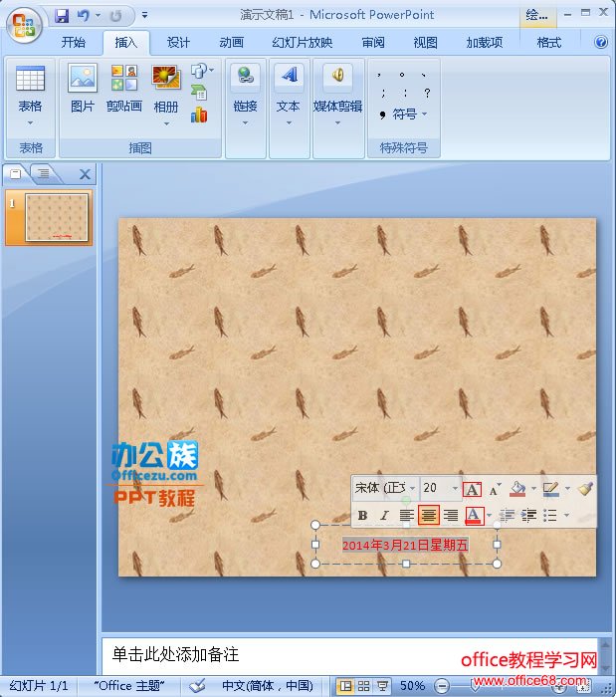Toggle center alignment
Viewport: 616px width, 697px height.
tap(429, 515)
